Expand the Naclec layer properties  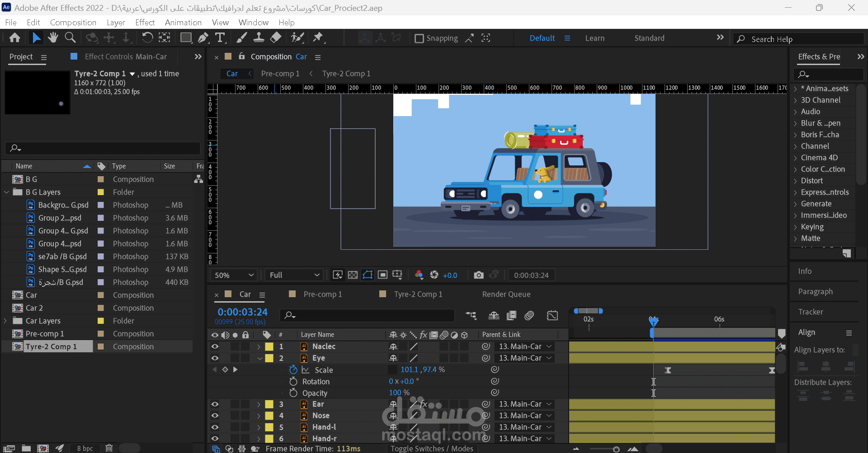[259, 346]
